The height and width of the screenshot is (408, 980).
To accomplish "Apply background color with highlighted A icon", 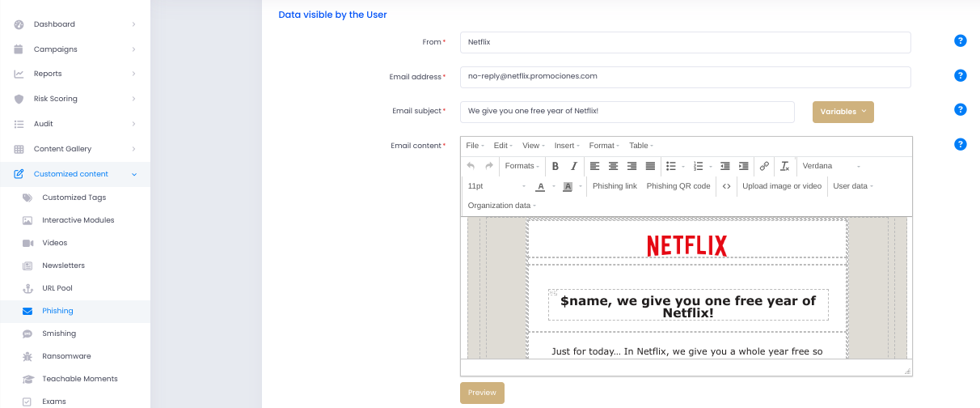I will 568,186.
